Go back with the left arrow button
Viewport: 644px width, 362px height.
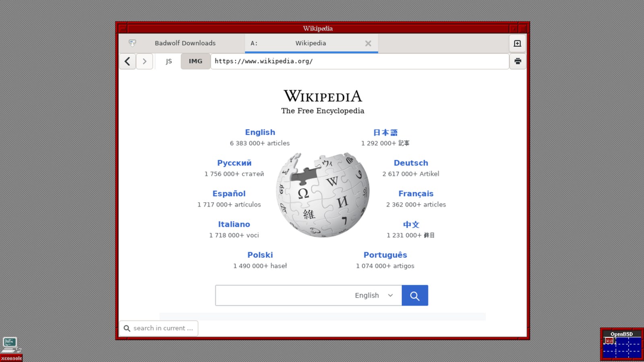click(x=127, y=61)
